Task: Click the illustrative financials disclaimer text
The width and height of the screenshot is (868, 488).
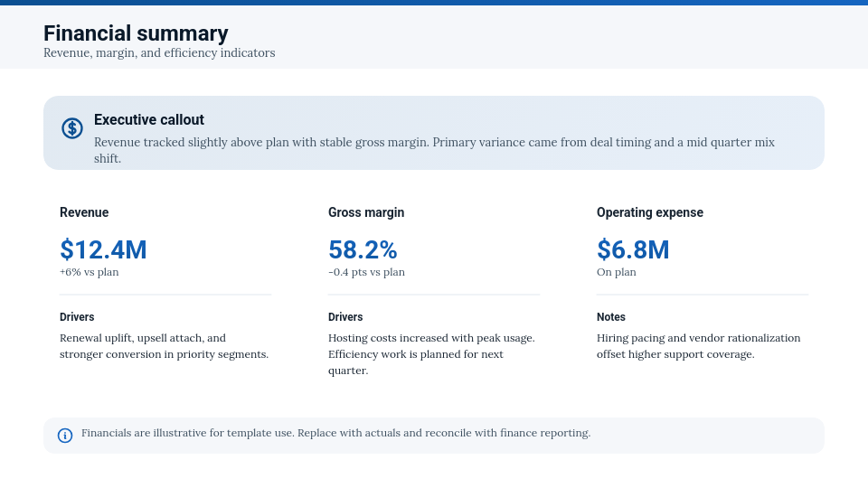Action: (335, 433)
